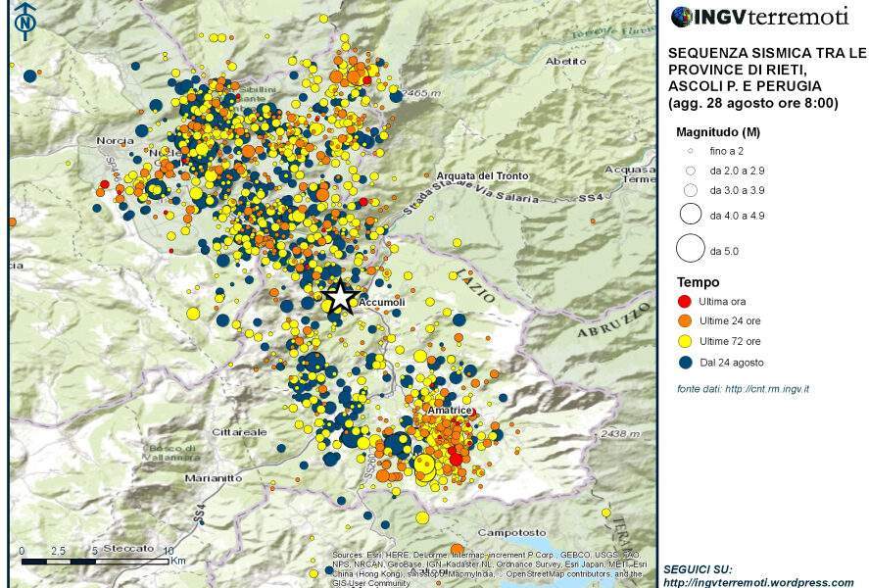
Task: Click the 'Abetito' place label
Action: point(566,61)
